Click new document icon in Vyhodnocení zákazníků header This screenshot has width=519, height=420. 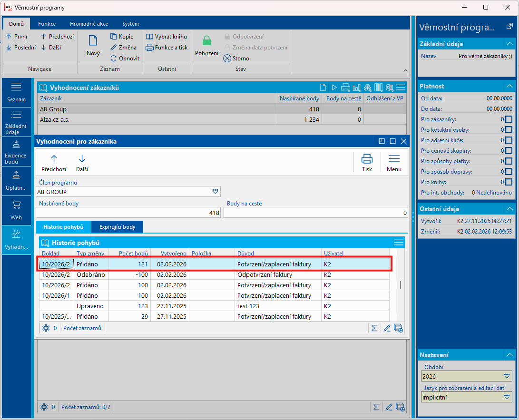tap(323, 88)
